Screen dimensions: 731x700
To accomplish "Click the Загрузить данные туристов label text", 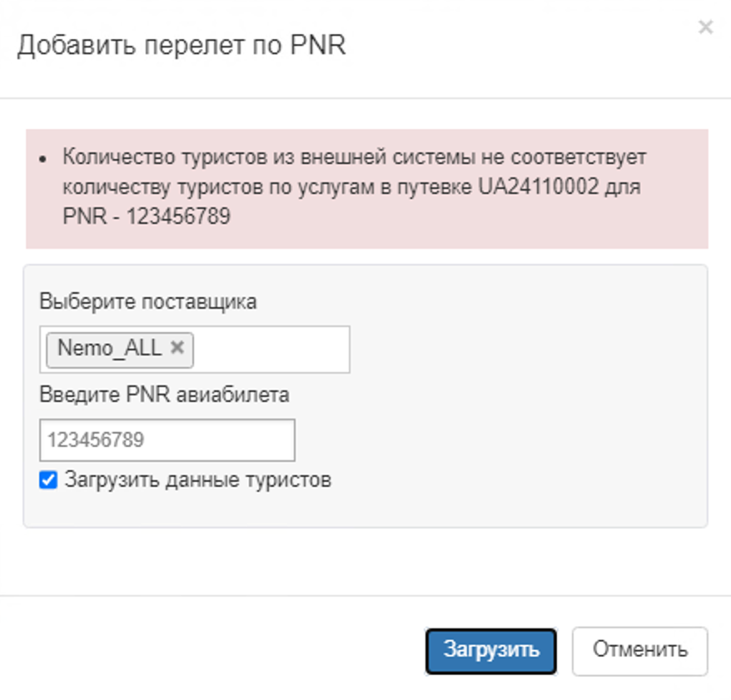I will (x=197, y=480).
